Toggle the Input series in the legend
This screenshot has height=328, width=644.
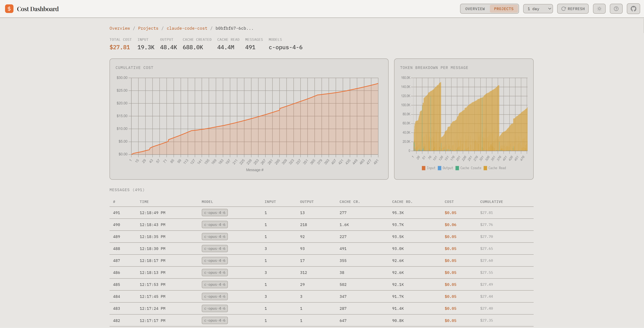click(x=429, y=168)
